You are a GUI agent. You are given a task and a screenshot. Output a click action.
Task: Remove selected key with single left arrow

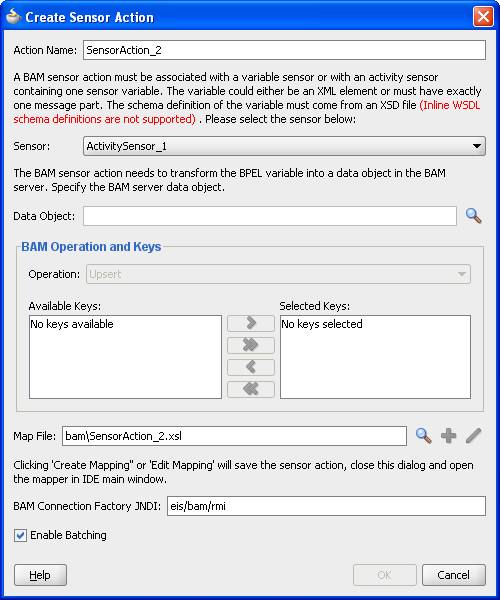coord(251,367)
